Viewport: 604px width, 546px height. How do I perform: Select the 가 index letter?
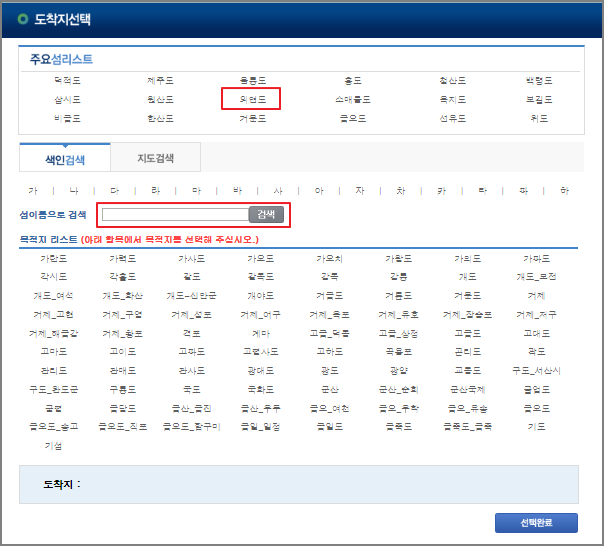[x=33, y=190]
